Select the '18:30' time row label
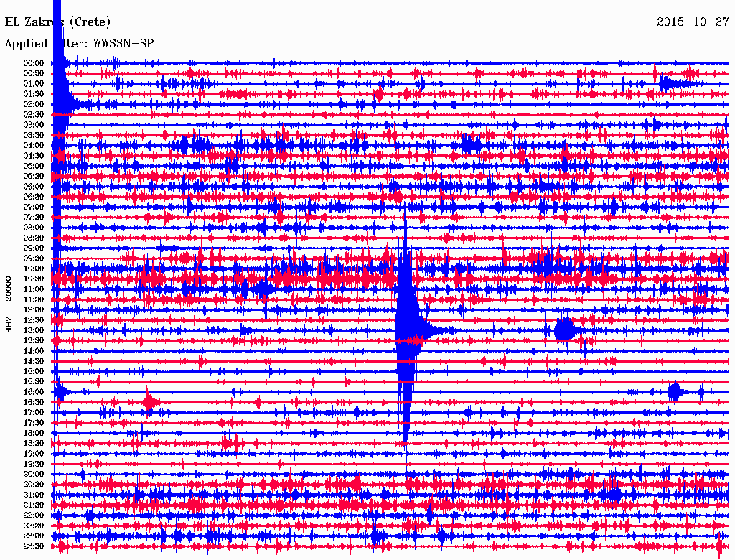The width and height of the screenshot is (735, 560). (34, 444)
